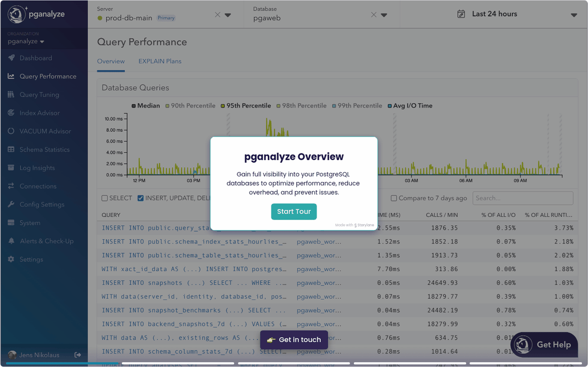Focus the query Search input field

point(522,198)
